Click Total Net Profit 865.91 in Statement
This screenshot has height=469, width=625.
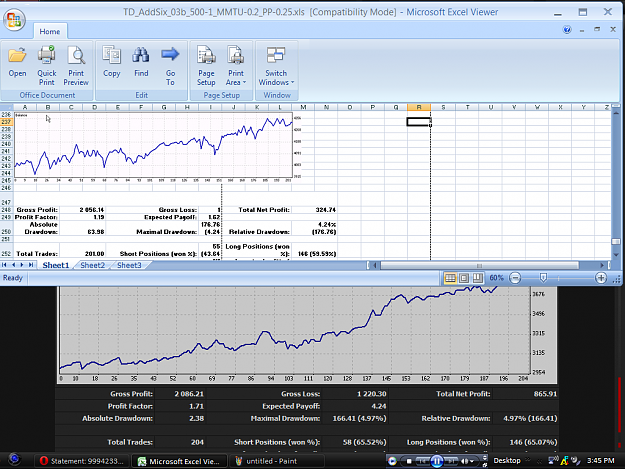(x=545, y=394)
